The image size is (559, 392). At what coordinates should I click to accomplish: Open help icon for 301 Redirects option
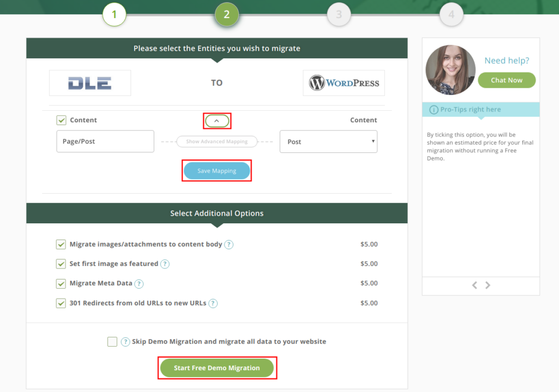click(x=213, y=304)
